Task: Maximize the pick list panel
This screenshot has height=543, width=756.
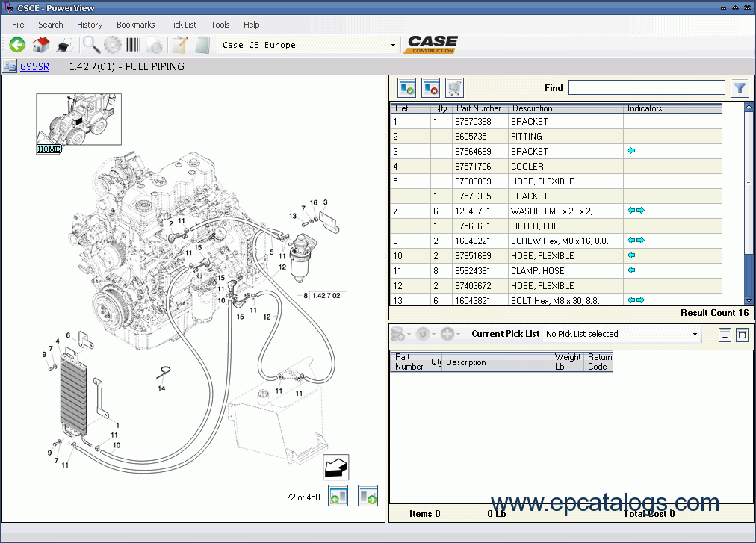Action: (742, 335)
